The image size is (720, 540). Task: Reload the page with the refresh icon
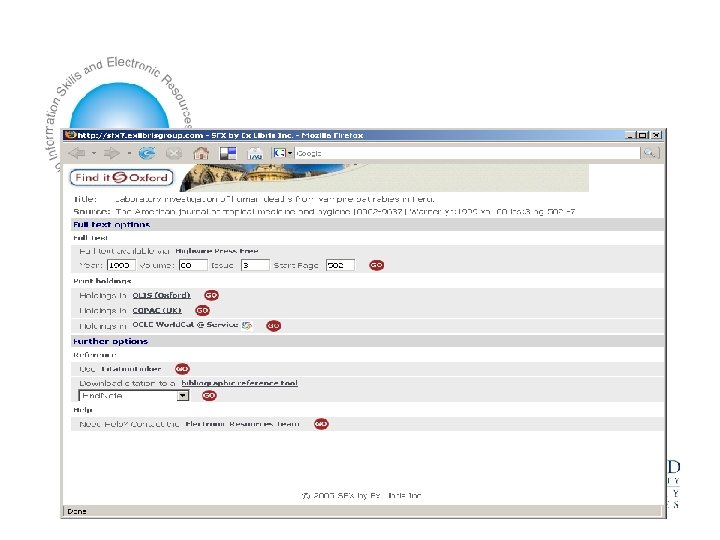pyautogui.click(x=147, y=153)
